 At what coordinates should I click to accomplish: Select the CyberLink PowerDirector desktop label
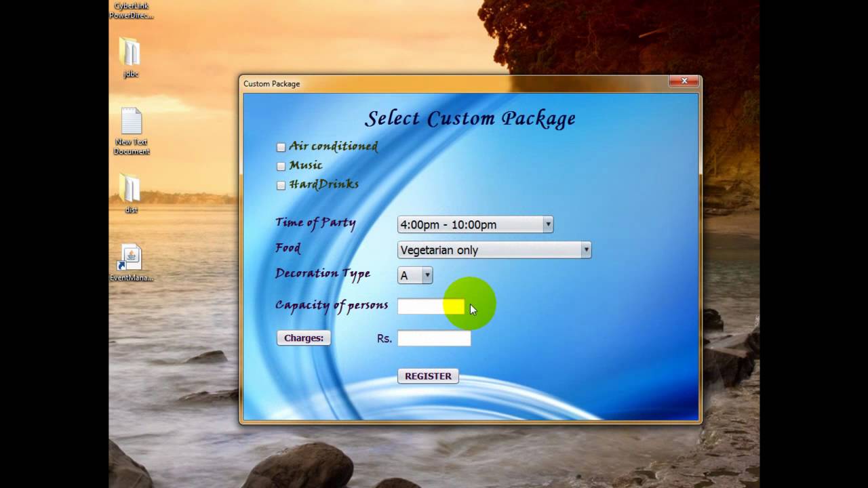[132, 10]
